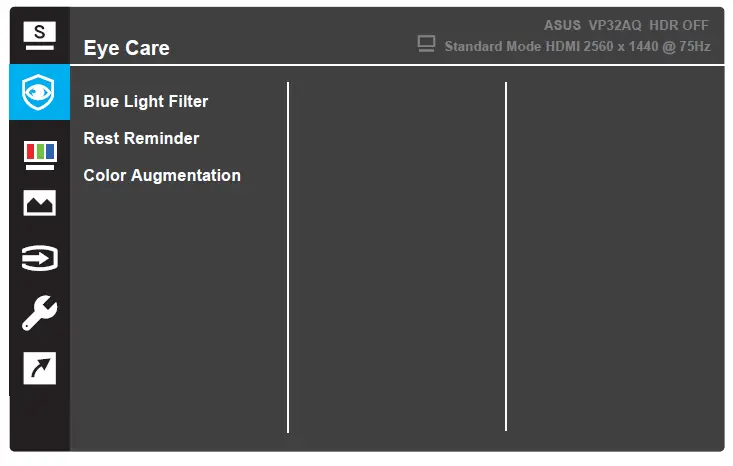Choose the Color Augmentation entry
733x466 pixels.
point(162,175)
